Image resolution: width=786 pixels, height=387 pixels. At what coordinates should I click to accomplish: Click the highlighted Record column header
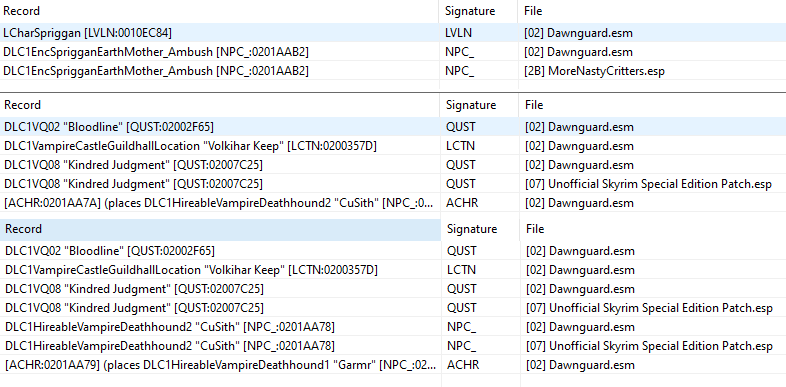coord(221,229)
